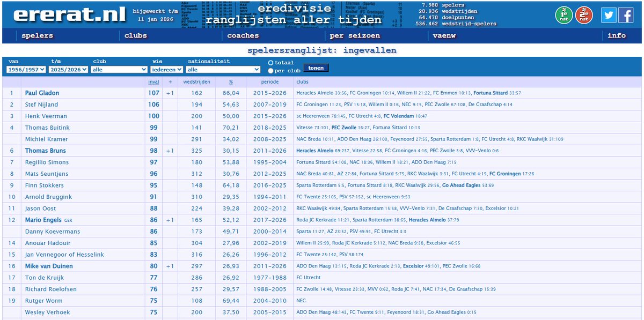Click the spelersranglijst: ingevallen heading
Screen dimensions: 644x320
322,51
